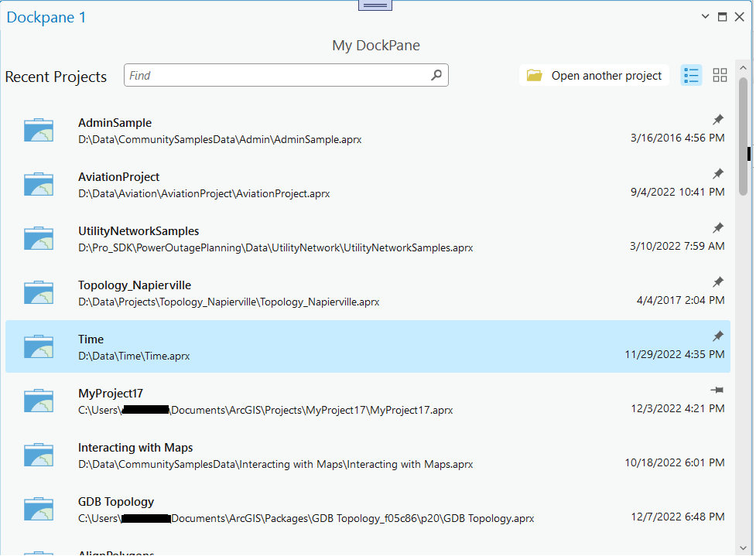Open the dockpane options dropdown arrow
This screenshot has height=556, width=756.
pos(705,17)
